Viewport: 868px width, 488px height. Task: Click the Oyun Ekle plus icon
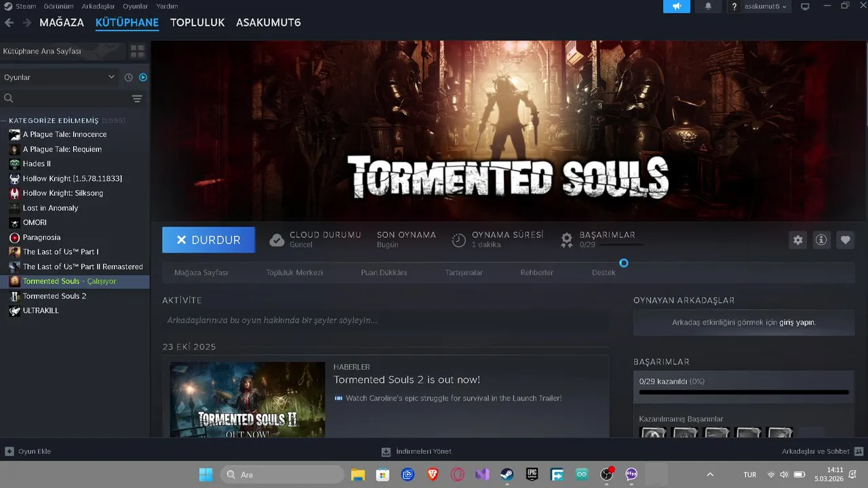tap(9, 451)
